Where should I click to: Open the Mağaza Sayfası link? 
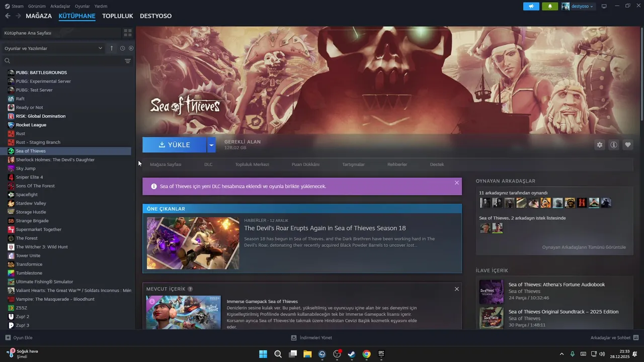tap(166, 164)
